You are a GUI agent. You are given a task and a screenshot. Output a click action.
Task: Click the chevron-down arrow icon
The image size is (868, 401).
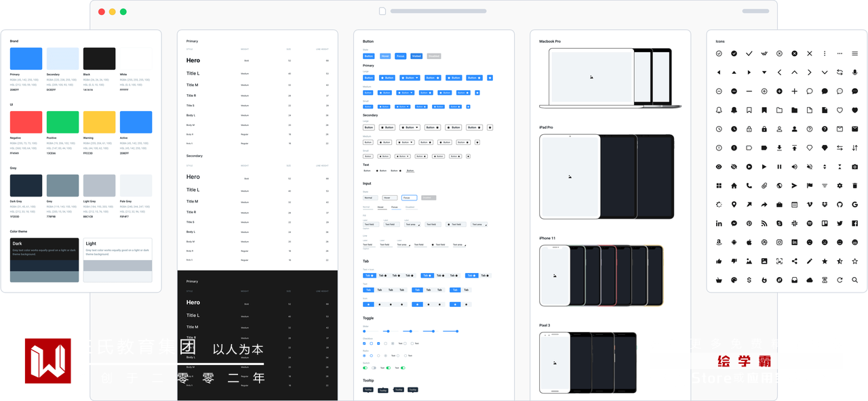point(825,72)
